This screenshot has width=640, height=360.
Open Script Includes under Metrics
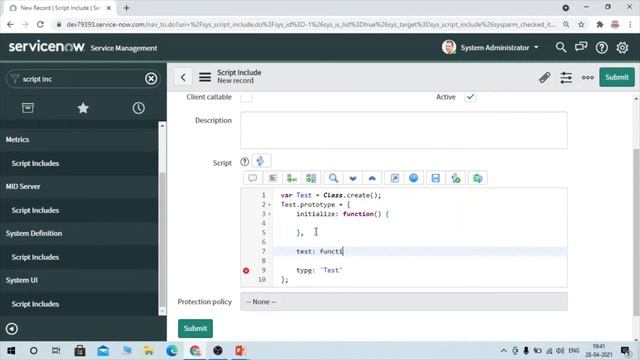pos(35,163)
